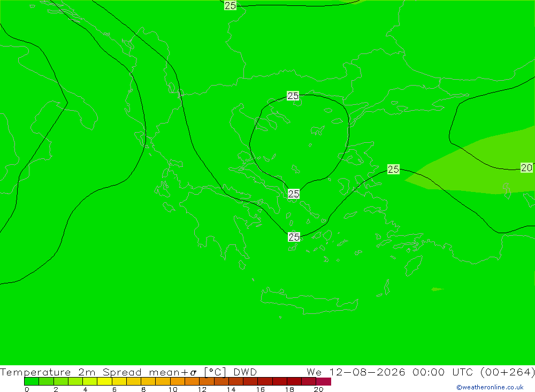535x392 pixels.
Task: Click the legend scale value 8
Action: point(143,389)
